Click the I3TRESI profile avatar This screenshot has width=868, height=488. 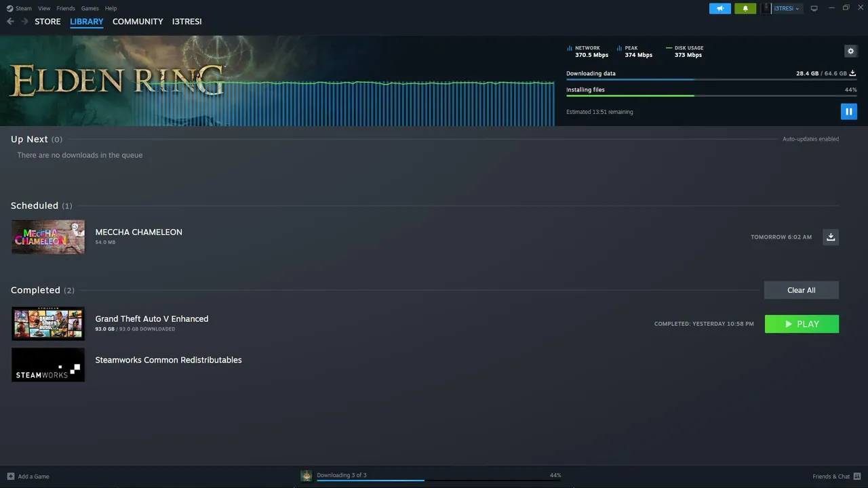click(766, 8)
